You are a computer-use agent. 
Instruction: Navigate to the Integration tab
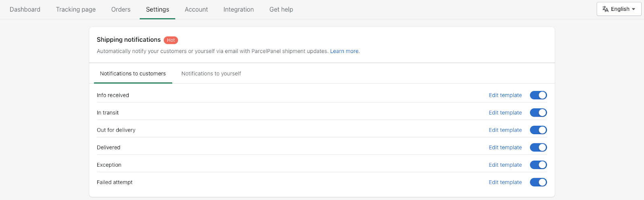click(239, 9)
